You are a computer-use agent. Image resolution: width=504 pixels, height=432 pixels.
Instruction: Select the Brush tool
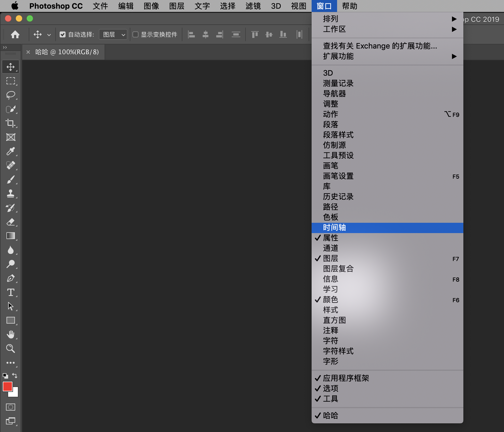[x=11, y=179]
